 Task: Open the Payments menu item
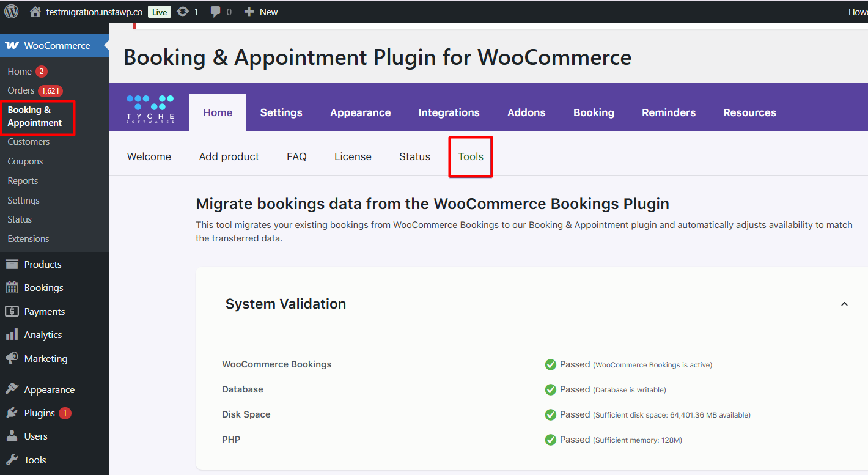coord(44,312)
